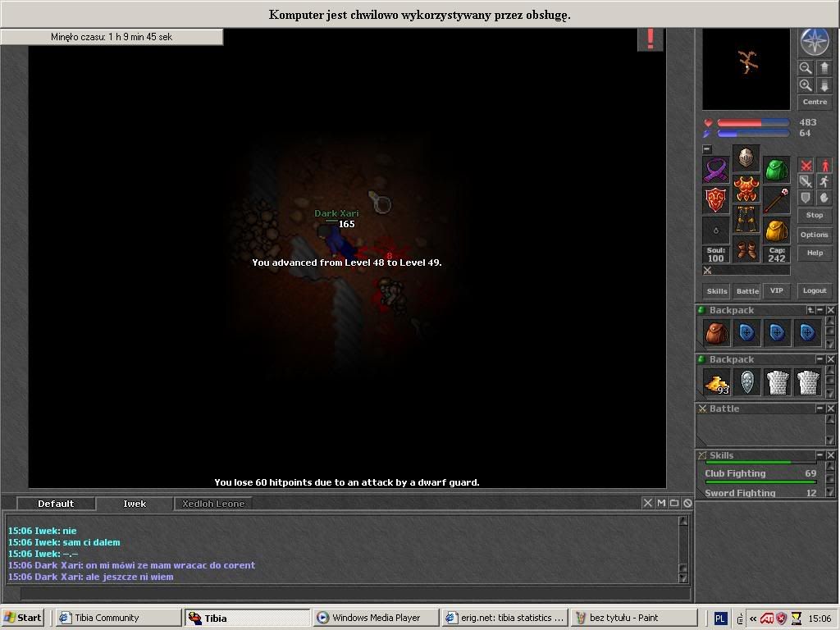The image size is (840, 630).
Task: Click the Centre minimap button
Action: (x=815, y=102)
